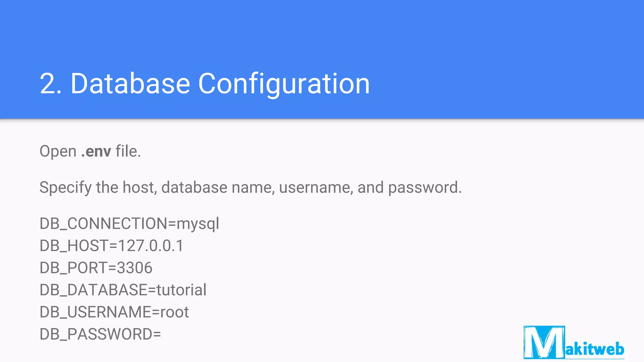Select the 3306 port value
This screenshot has width=644, height=362.
pos(135,268)
